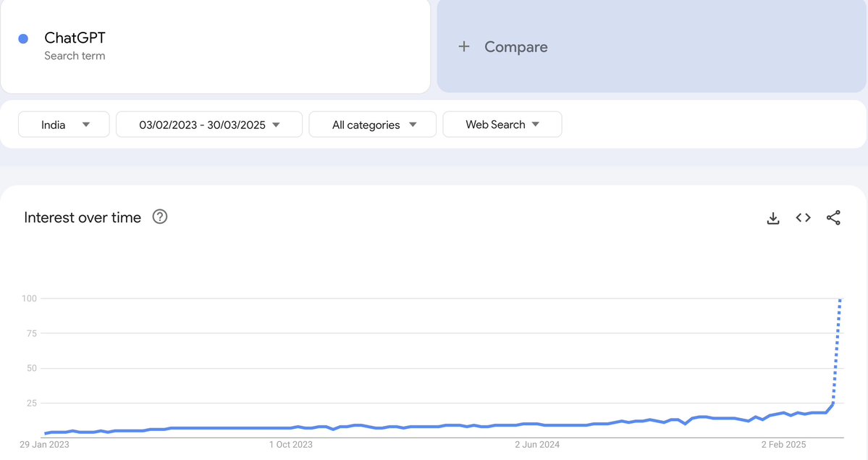Click the 1 Oct 2023 axis label

point(290,444)
